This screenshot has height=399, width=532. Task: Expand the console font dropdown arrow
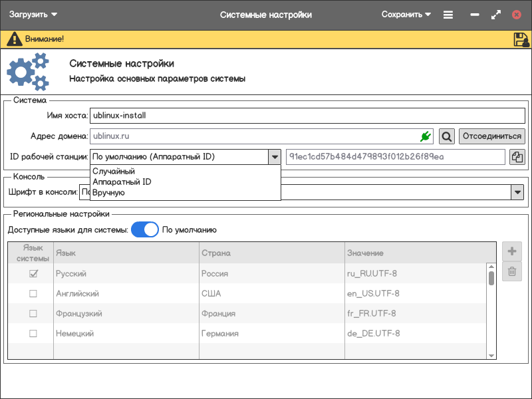pos(517,192)
